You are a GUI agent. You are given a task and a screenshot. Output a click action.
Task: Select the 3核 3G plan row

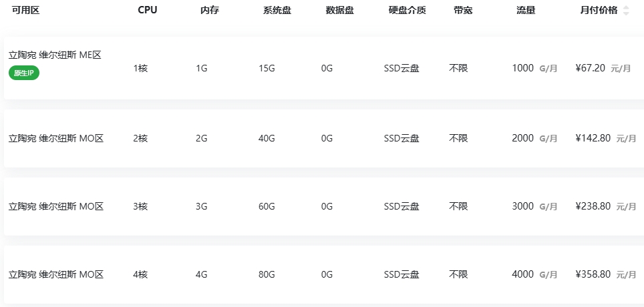click(324, 206)
